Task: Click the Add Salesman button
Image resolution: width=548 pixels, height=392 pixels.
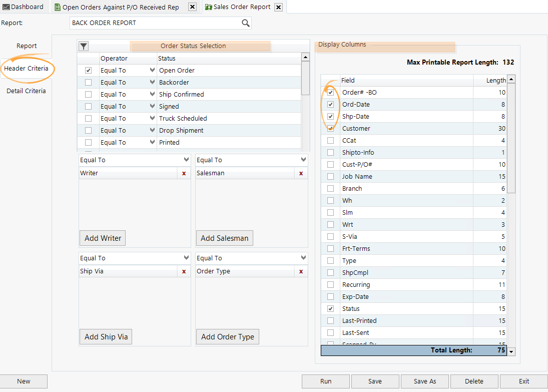Action: coord(224,238)
